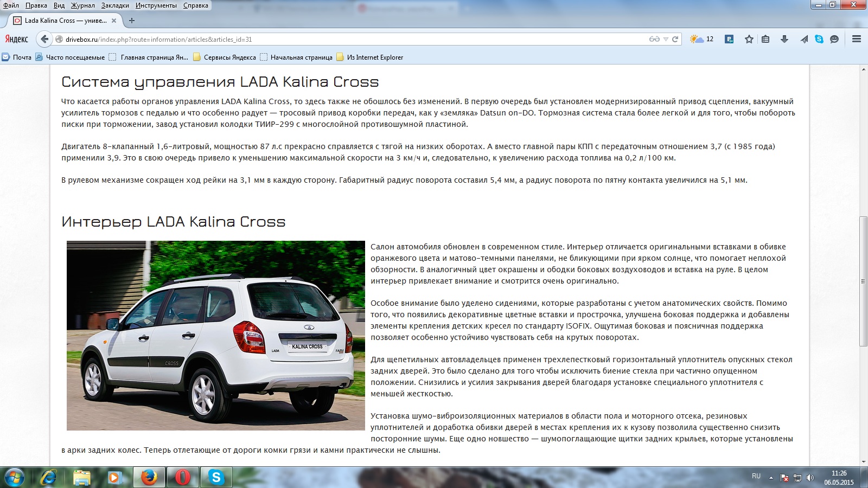868x488 pixels.
Task: Show hidden tray icons arrow
Action: click(771, 478)
